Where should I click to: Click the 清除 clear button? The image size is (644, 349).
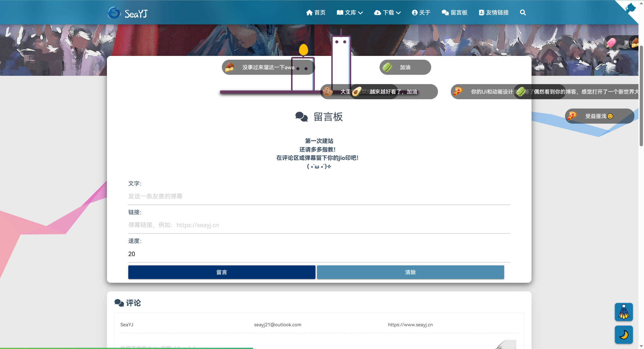[410, 272]
